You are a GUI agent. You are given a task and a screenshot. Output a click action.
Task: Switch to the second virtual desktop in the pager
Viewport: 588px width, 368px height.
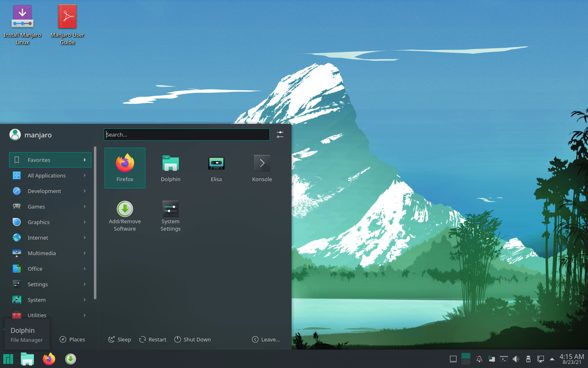[x=465, y=363]
